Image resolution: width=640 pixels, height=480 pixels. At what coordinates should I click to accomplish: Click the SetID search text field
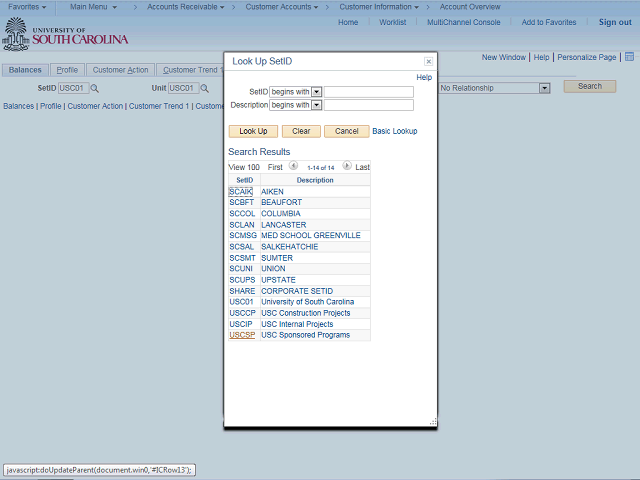click(x=369, y=92)
